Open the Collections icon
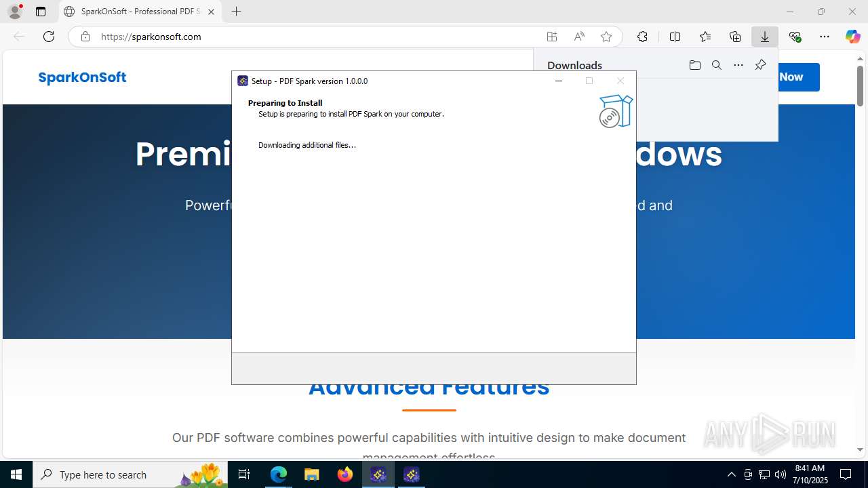868x488 pixels. pyautogui.click(x=735, y=37)
